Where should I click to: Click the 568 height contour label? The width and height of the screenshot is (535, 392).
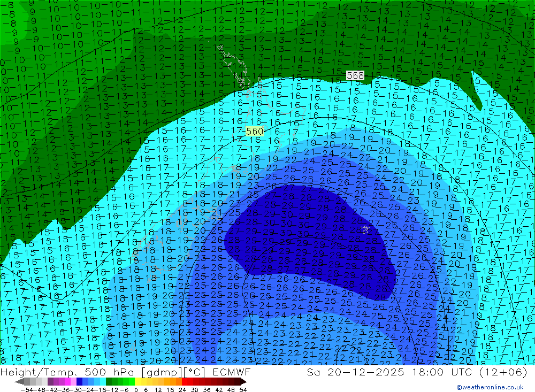(355, 75)
